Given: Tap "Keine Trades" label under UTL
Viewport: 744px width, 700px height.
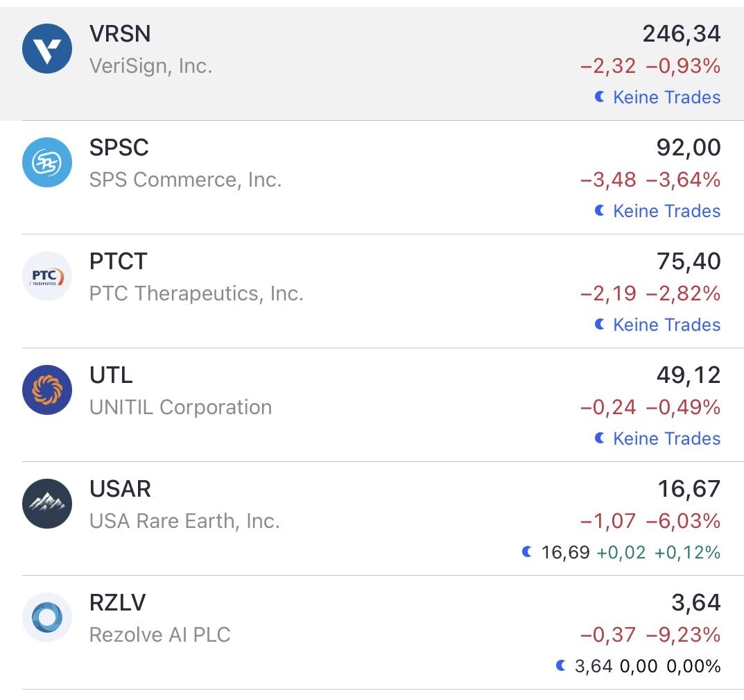Looking at the screenshot, I should coord(666,438).
